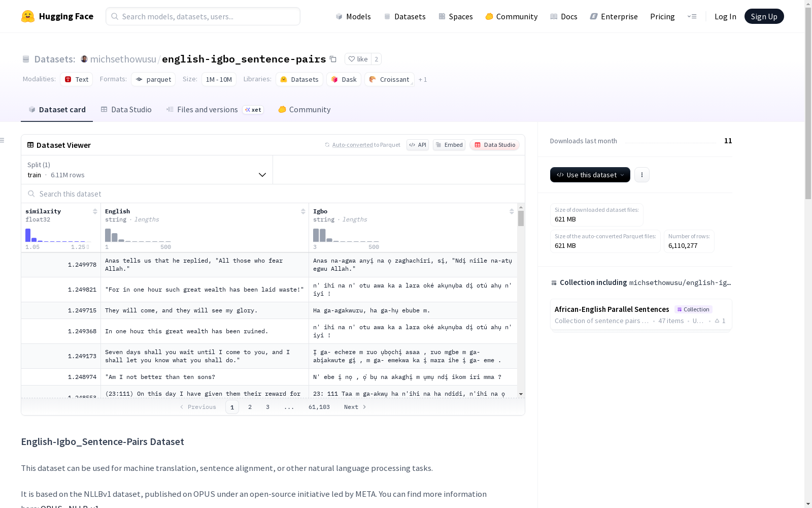Open Enterprise from top navigation
Screen dimensions: 812x508
614,16
